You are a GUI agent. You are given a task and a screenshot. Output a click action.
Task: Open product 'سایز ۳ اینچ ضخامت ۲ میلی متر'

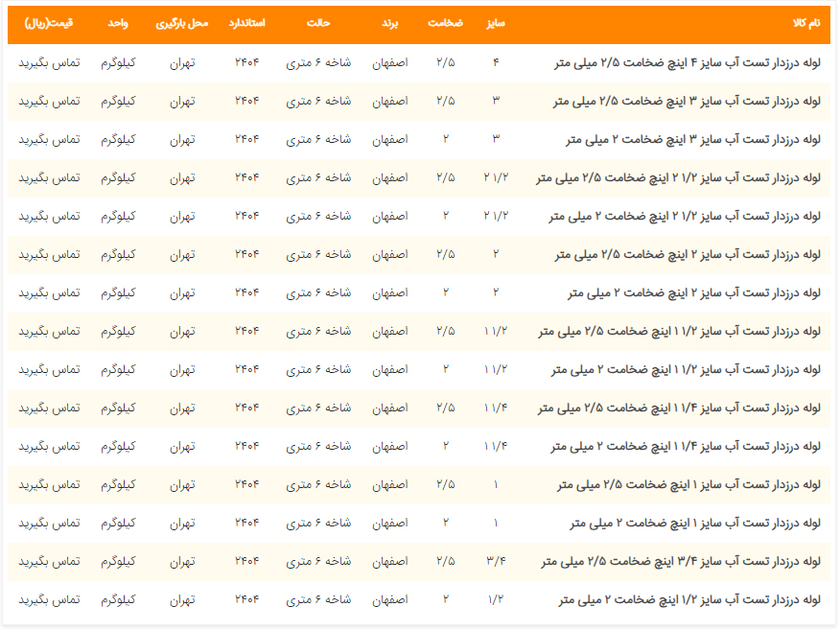[693, 139]
